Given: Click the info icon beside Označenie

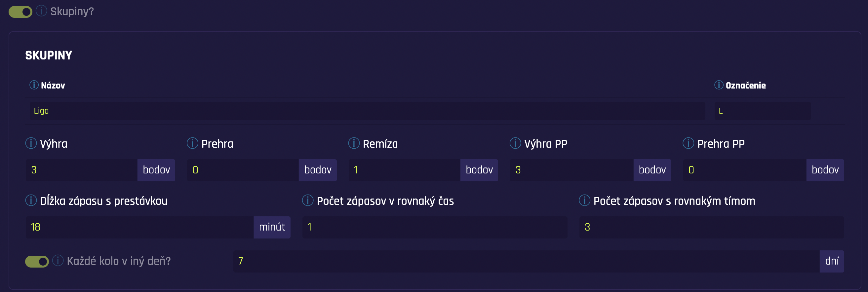Looking at the screenshot, I should [x=718, y=85].
